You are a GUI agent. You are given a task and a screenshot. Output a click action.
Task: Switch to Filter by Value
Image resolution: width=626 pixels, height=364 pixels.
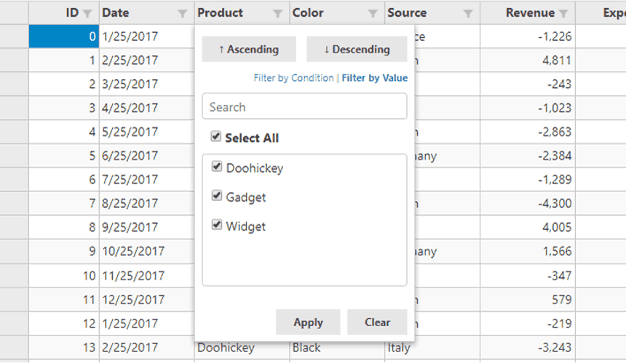pyautogui.click(x=375, y=78)
